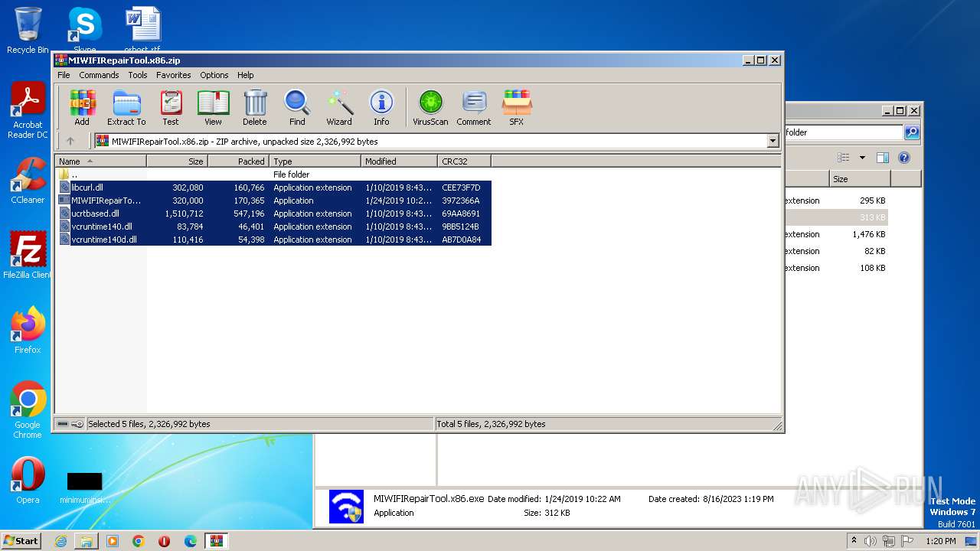Screen dimensions: 980x551
Task: Launch the Wizard tool
Action: tap(339, 107)
